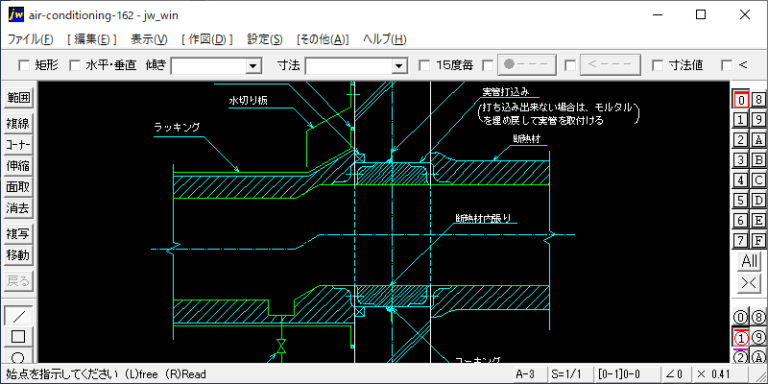
Task: Click the ∠0 angle status
Action: tap(676, 375)
